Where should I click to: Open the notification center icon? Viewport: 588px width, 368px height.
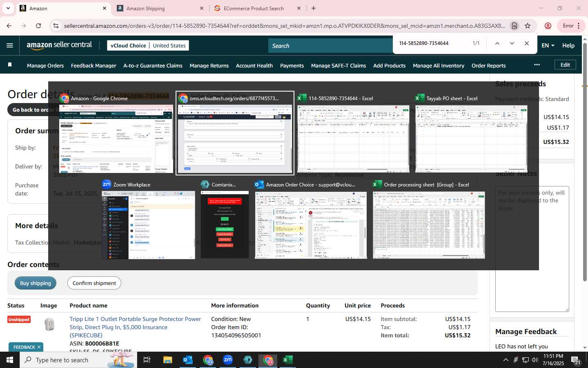576,360
